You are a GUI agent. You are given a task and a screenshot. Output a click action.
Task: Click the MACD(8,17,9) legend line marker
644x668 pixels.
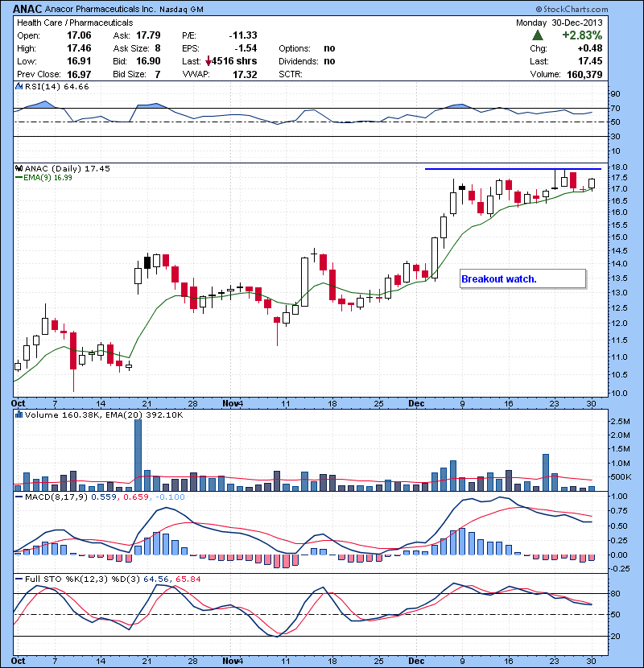[x=19, y=497]
